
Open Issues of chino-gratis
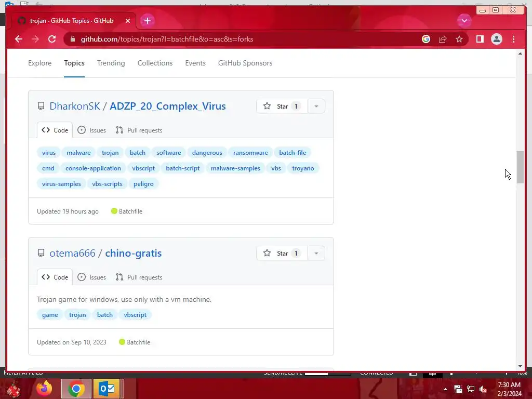pos(91,277)
